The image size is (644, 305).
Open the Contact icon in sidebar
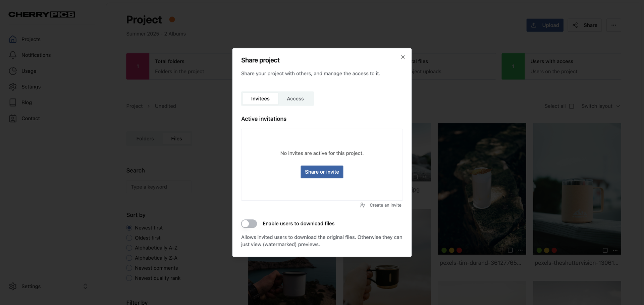pos(13,119)
